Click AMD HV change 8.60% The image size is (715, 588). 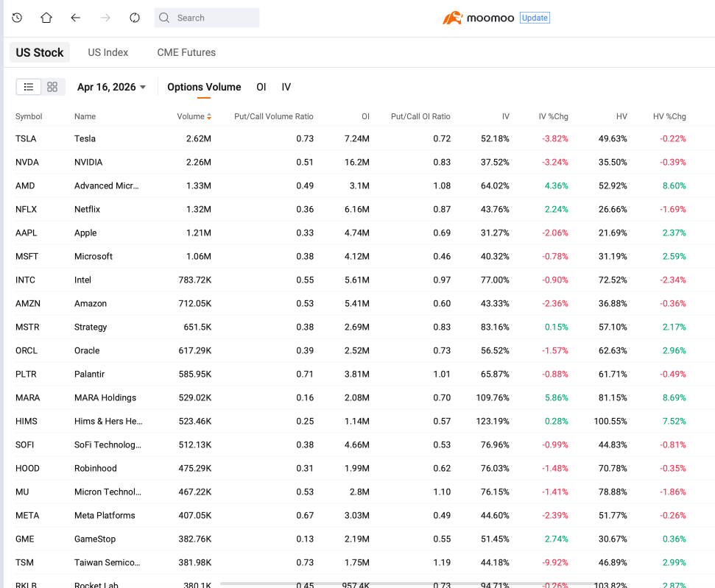coord(674,186)
